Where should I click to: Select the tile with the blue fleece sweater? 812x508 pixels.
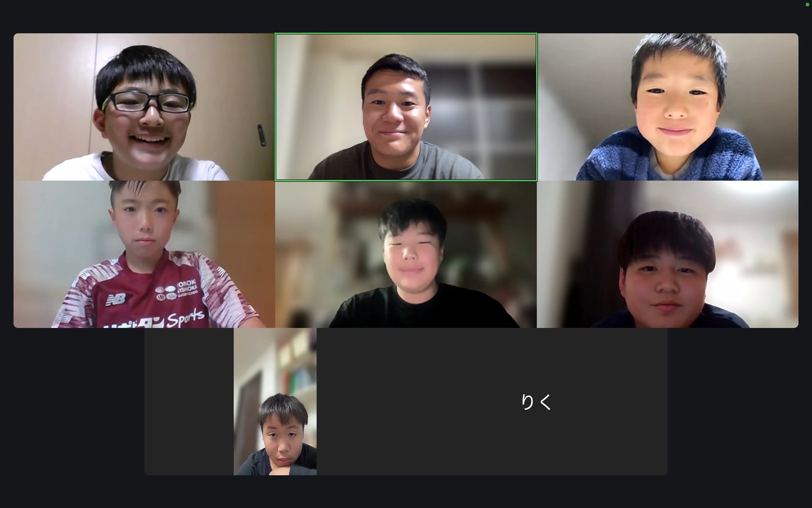pyautogui.click(x=668, y=107)
